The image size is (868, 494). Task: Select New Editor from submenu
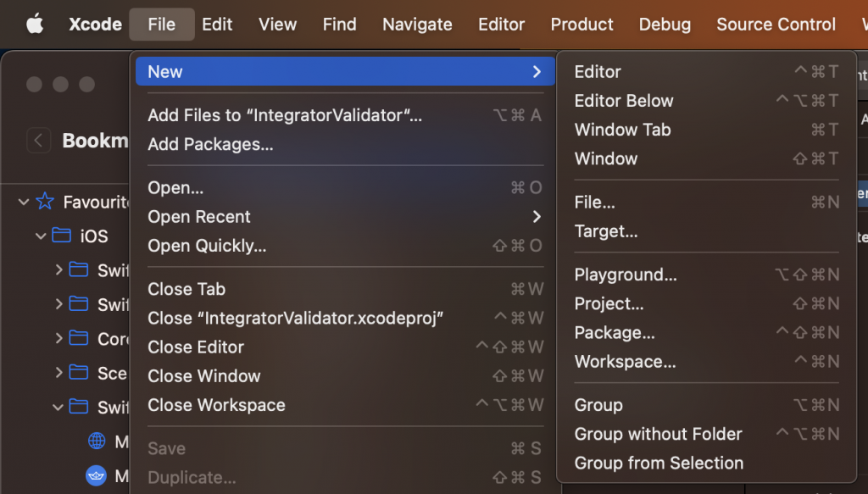(706, 71)
